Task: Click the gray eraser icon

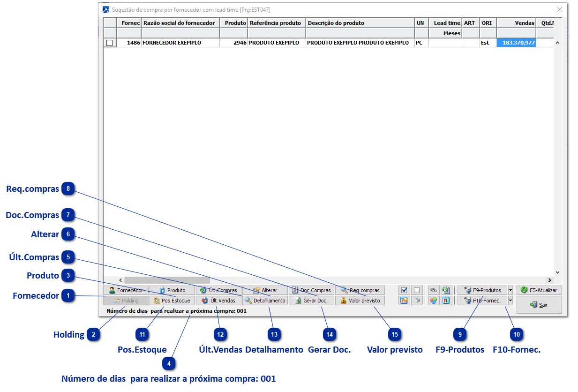Action: point(416,301)
